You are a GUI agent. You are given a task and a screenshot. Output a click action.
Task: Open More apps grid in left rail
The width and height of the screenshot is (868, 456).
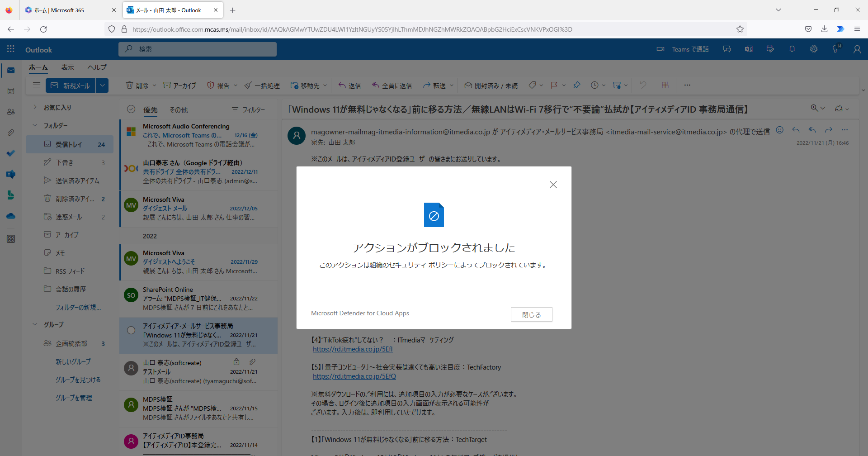(x=11, y=239)
